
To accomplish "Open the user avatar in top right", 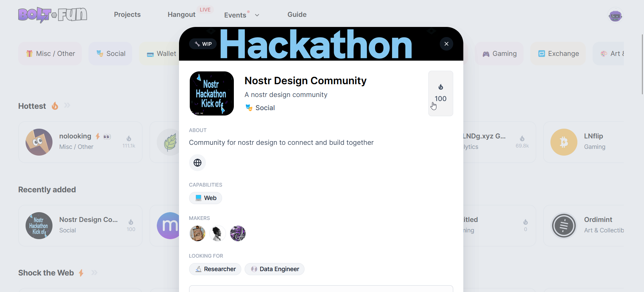I will point(615,15).
